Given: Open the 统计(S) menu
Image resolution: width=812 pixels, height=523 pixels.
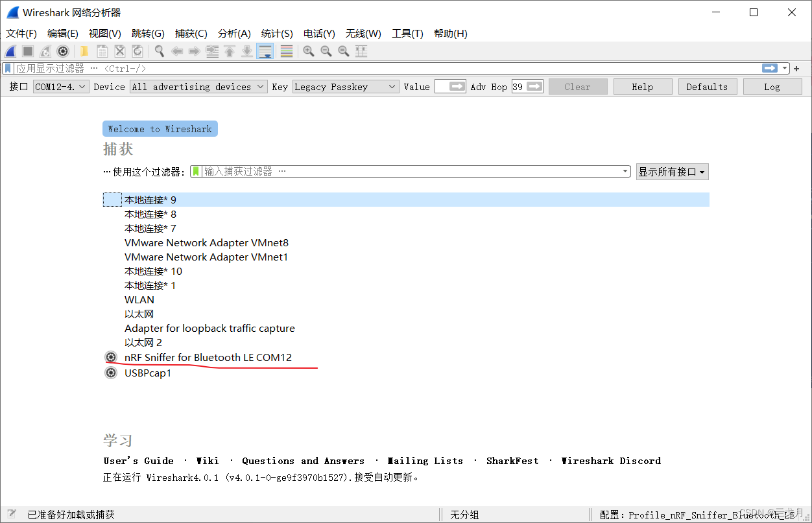Looking at the screenshot, I should [x=277, y=33].
